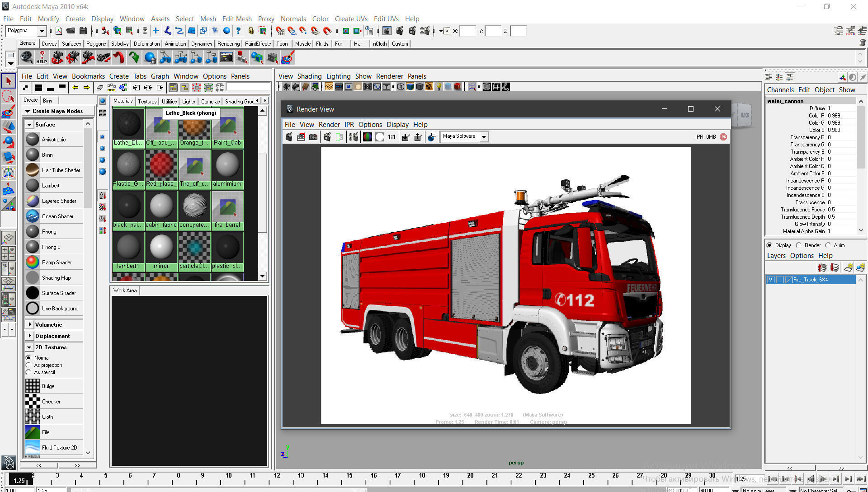The width and height of the screenshot is (868, 492).
Task: Select the As projection radio button
Action: tap(28, 365)
